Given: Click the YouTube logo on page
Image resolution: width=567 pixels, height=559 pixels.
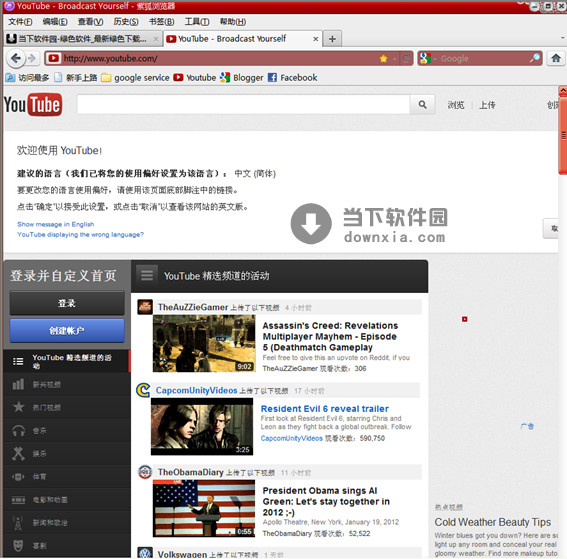Looking at the screenshot, I should [x=33, y=105].
